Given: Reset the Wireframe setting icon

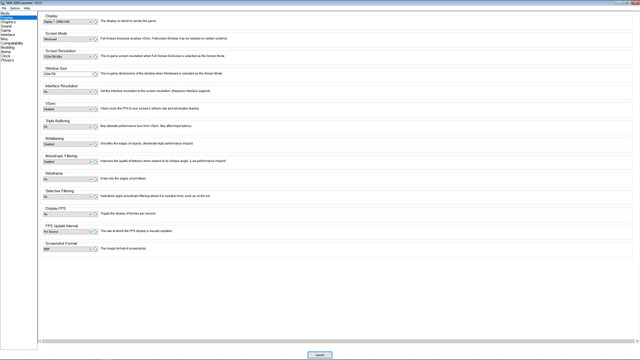Looking at the screenshot, I should pyautogui.click(x=96, y=179).
